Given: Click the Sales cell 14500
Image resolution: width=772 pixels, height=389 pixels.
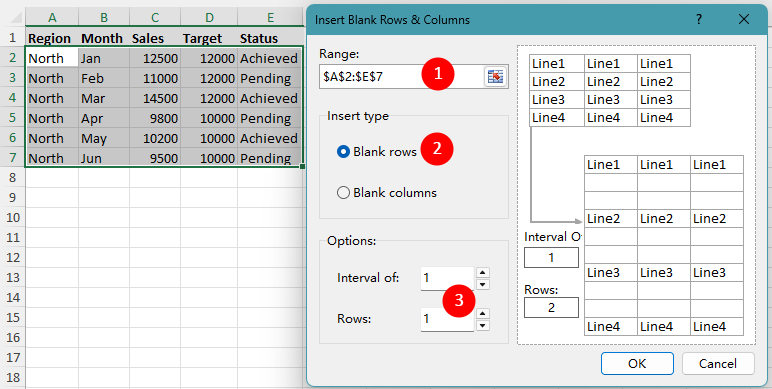Looking at the screenshot, I should (155, 98).
